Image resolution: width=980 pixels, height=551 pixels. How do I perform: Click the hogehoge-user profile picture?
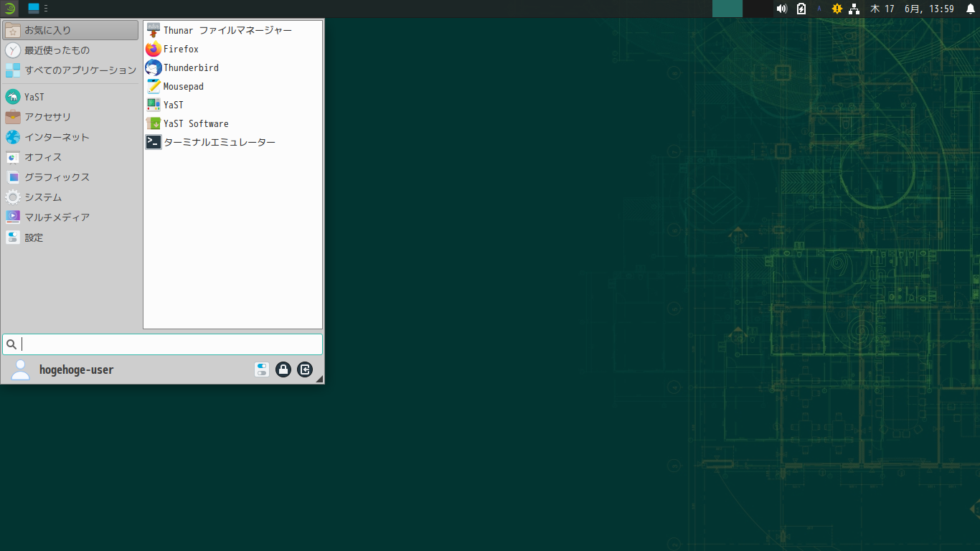tap(21, 369)
